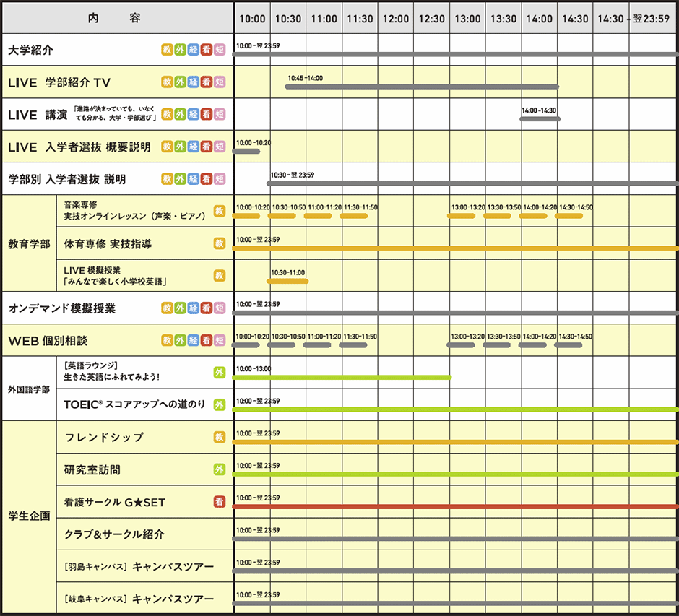The height and width of the screenshot is (616, 679).
Task: Click the オンデマンド模擬授業 row label
Action: 62,308
